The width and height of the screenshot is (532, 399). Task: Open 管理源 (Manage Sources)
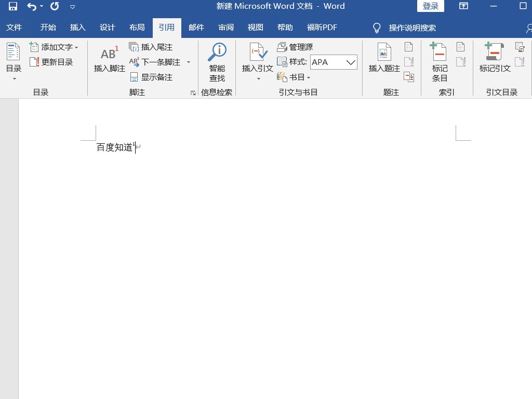(296, 47)
